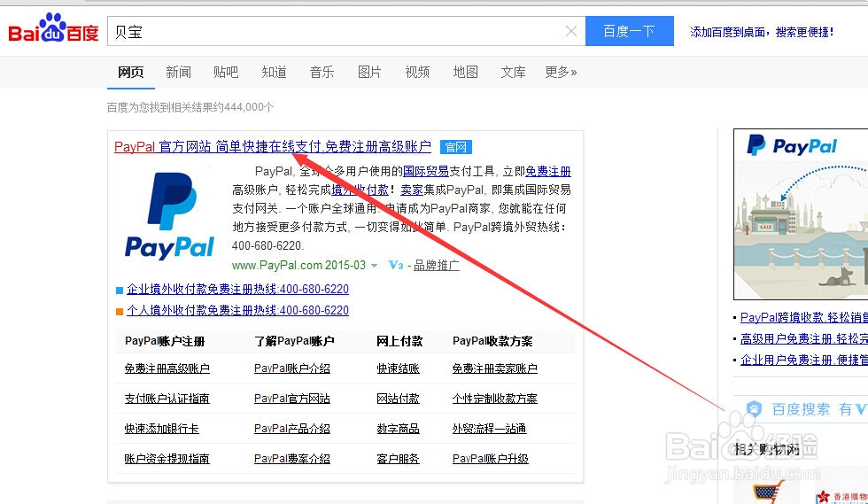
Task: Open the 网站付款 link
Action: coord(398,399)
